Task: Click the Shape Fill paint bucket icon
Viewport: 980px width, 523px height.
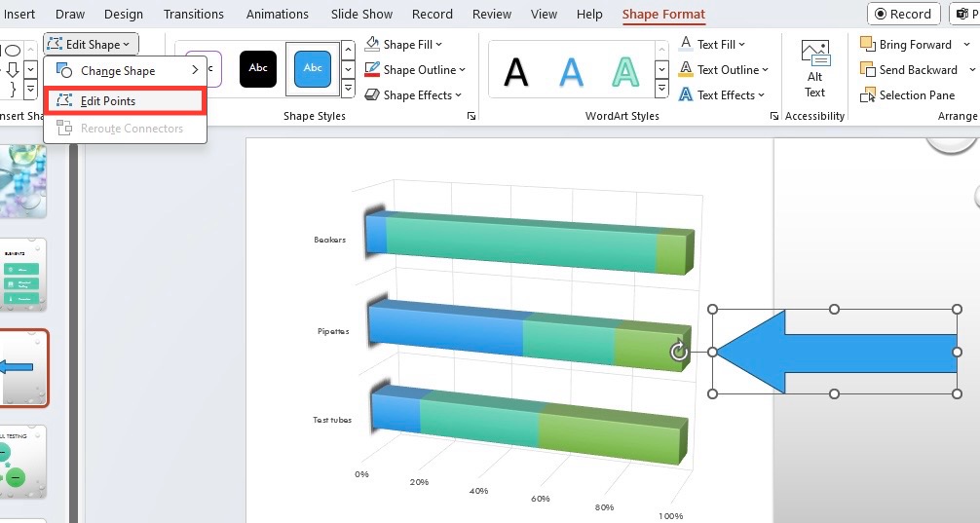Action: [372, 45]
